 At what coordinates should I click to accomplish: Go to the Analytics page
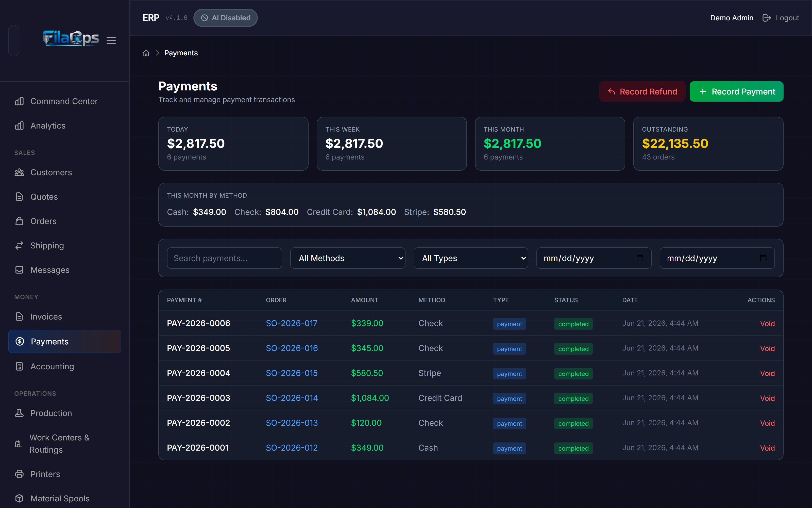click(x=64, y=126)
